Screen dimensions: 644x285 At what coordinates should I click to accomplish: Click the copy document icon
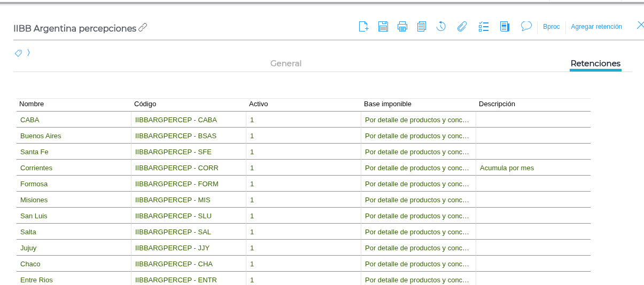pyautogui.click(x=422, y=26)
